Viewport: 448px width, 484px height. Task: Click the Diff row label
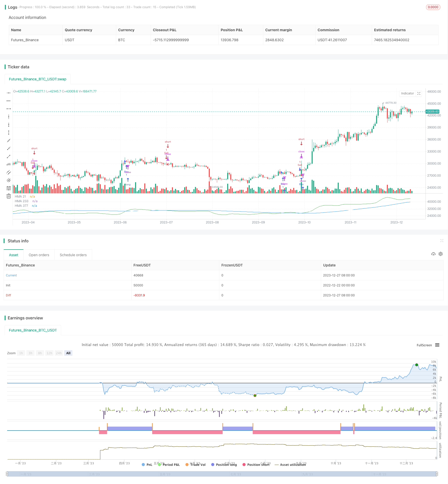pyautogui.click(x=8, y=295)
